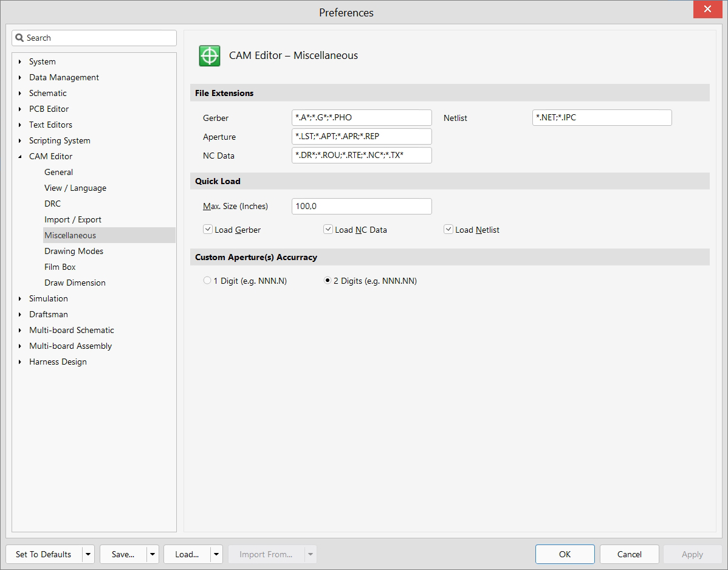
Task: Expand the Simulation tree node
Action: (x=20, y=298)
